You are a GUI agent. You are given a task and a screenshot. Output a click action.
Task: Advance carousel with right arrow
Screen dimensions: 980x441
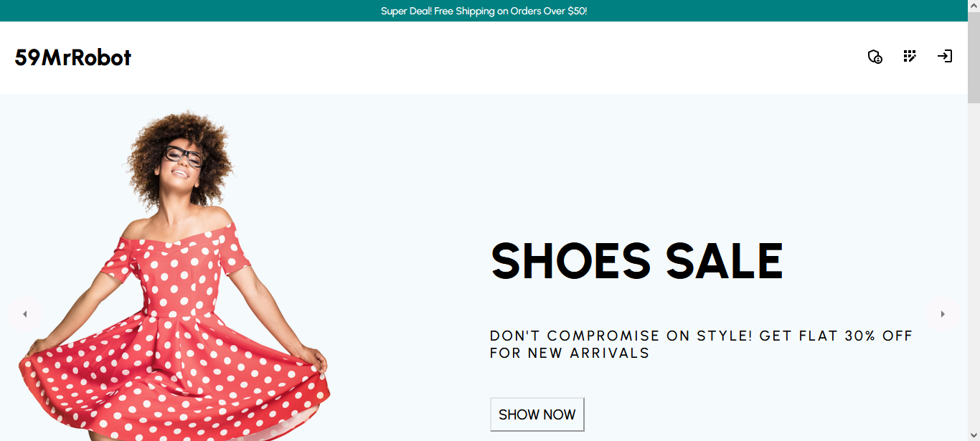tap(943, 314)
